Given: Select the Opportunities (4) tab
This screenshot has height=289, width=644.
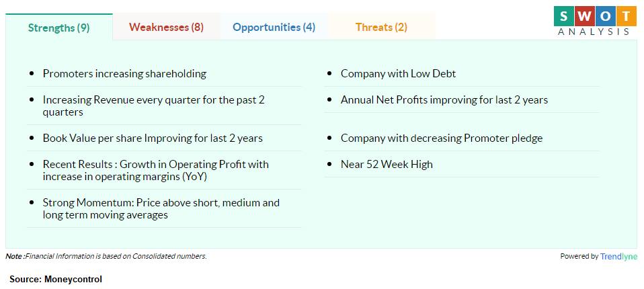Looking at the screenshot, I should click(274, 27).
